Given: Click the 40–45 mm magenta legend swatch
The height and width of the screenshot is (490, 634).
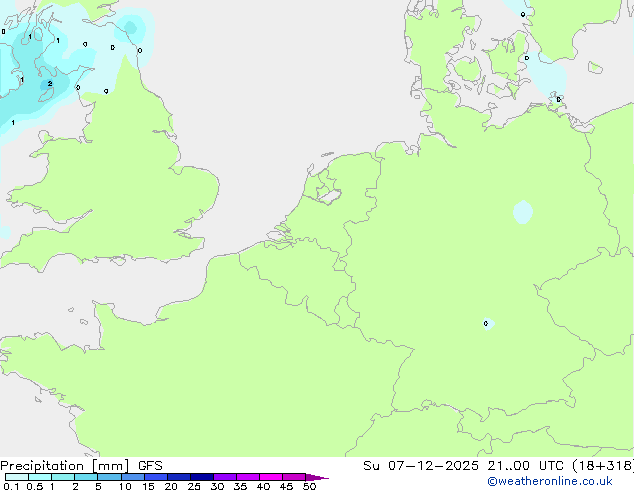Looking at the screenshot, I should pos(271,477).
